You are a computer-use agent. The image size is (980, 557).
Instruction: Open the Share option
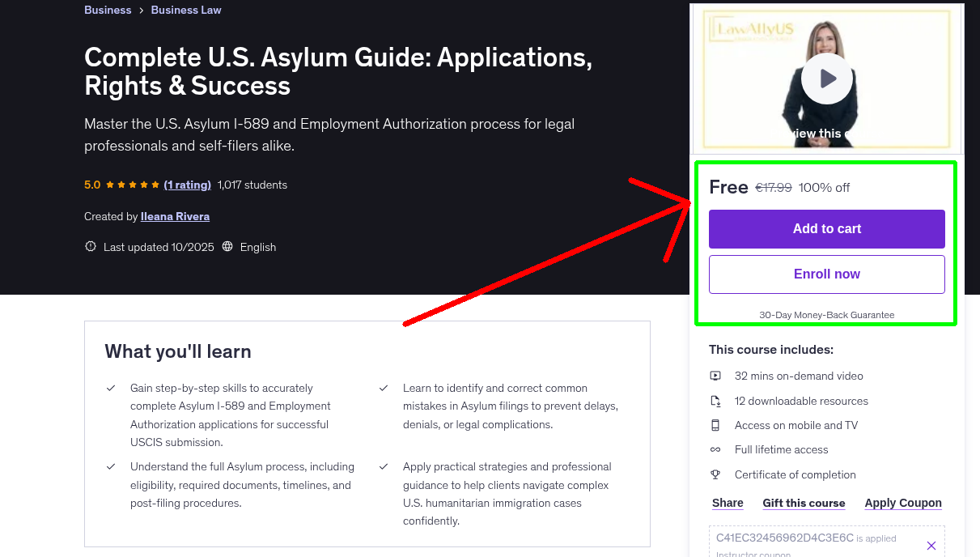pyautogui.click(x=727, y=502)
